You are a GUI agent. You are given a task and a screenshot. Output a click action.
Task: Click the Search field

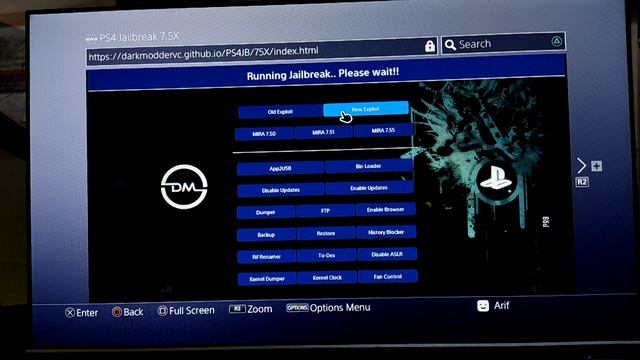(x=503, y=43)
